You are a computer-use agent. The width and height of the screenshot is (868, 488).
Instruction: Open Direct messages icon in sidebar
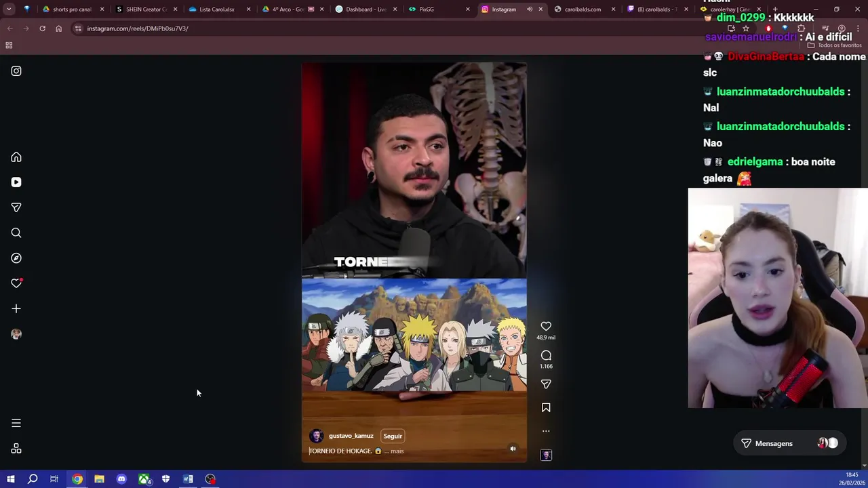pyautogui.click(x=16, y=207)
